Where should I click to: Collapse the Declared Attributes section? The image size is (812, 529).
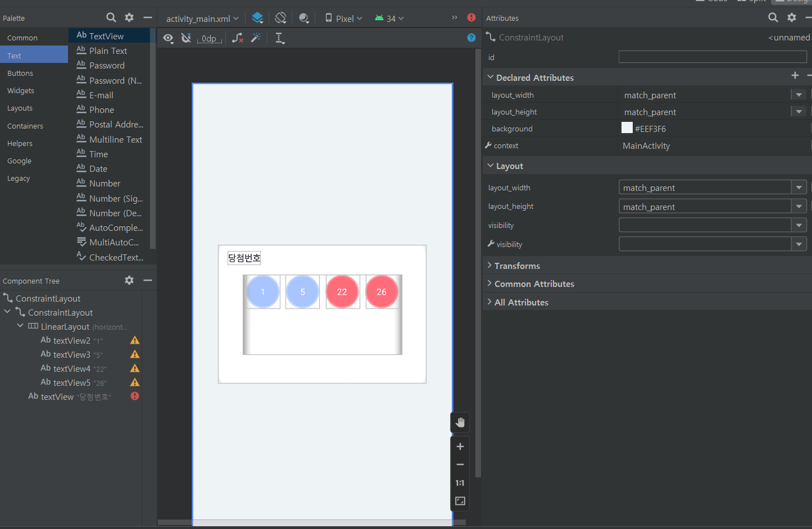pos(491,77)
